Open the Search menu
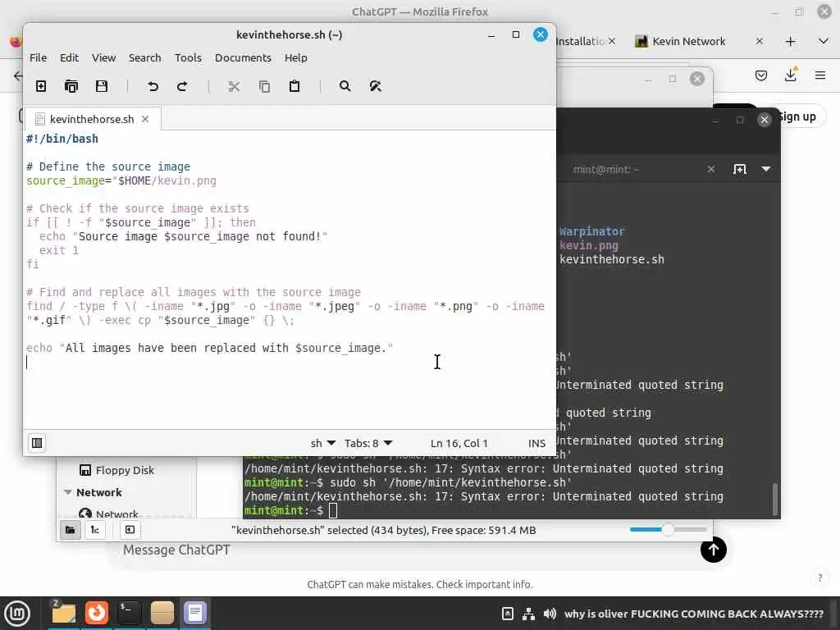The image size is (840, 630). click(x=144, y=58)
